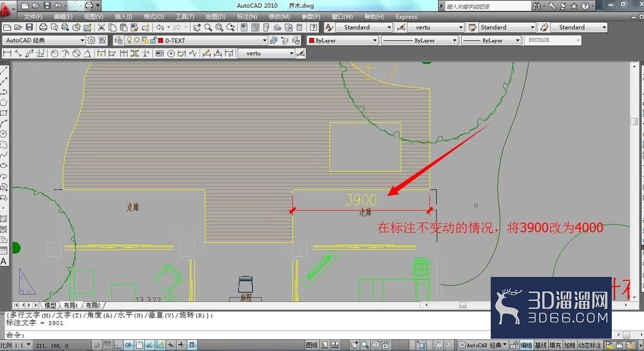Open the ByLayer linetype dropdown
This screenshot has height=351, width=644.
click(419, 40)
